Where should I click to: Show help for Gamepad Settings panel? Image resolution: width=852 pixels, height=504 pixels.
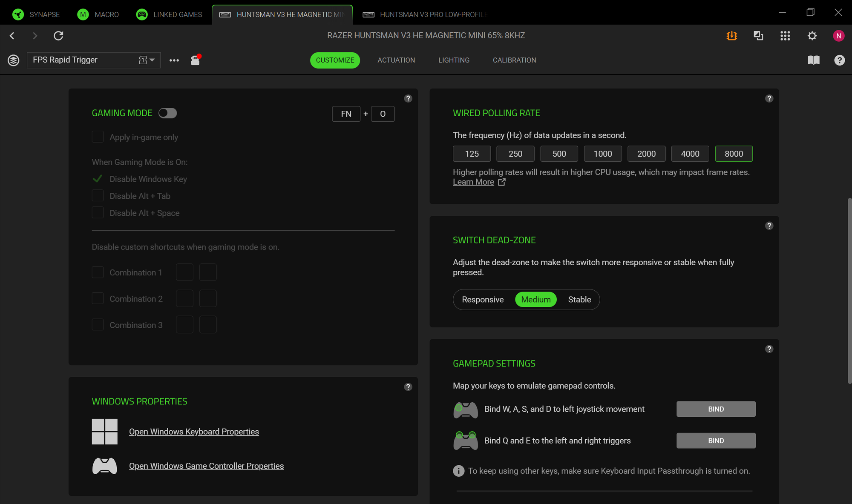769,349
